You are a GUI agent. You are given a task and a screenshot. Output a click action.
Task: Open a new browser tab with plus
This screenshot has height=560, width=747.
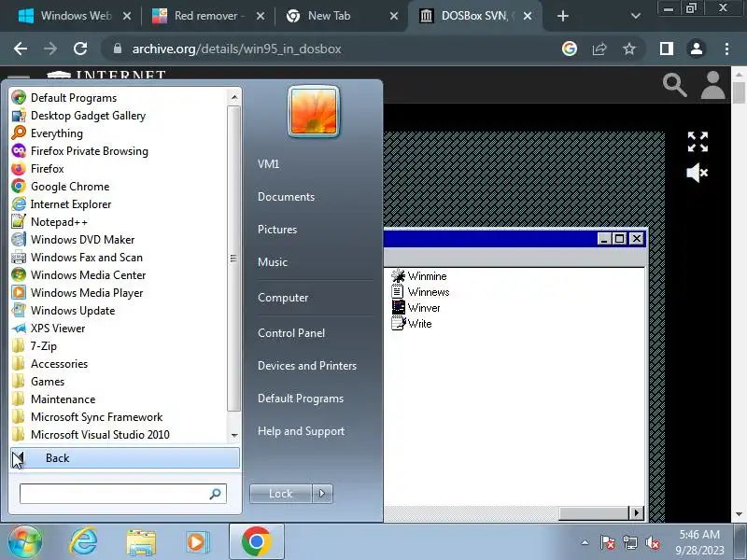tap(563, 16)
